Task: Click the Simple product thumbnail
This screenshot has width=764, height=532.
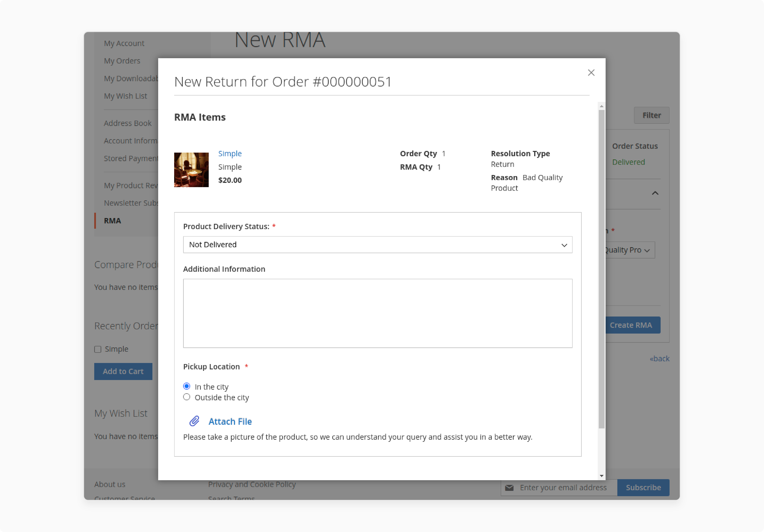Action: pos(191,170)
